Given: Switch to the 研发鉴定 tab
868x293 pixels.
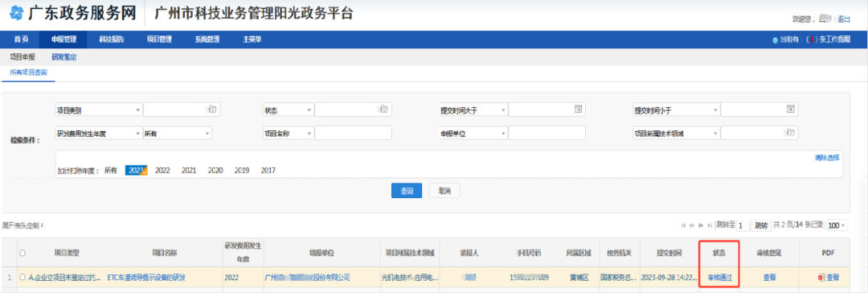Looking at the screenshot, I should pos(63,57).
